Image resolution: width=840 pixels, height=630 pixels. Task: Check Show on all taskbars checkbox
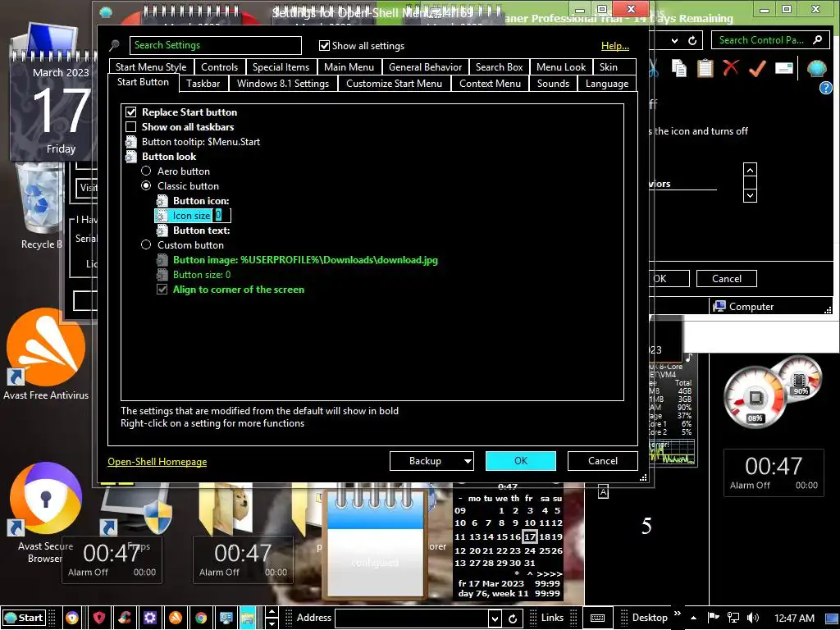click(x=130, y=127)
